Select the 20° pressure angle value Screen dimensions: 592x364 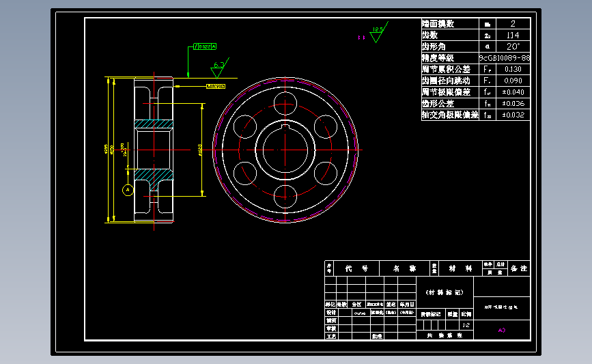[x=513, y=46]
